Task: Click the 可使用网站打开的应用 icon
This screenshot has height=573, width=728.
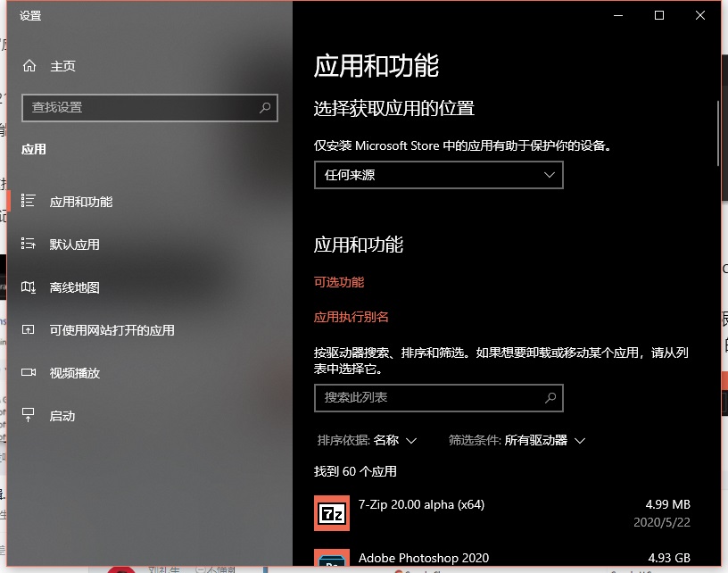Action: coord(28,329)
